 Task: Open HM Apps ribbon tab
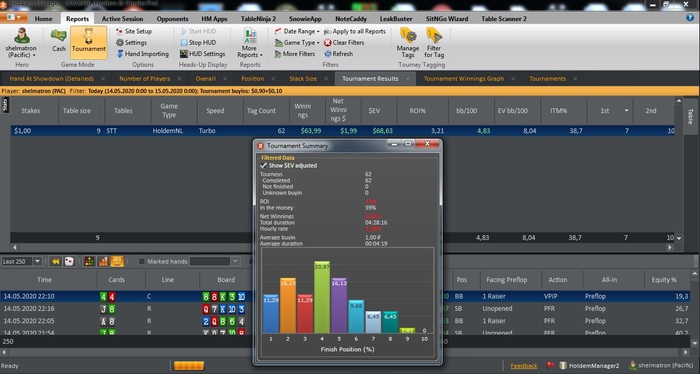pyautogui.click(x=214, y=19)
